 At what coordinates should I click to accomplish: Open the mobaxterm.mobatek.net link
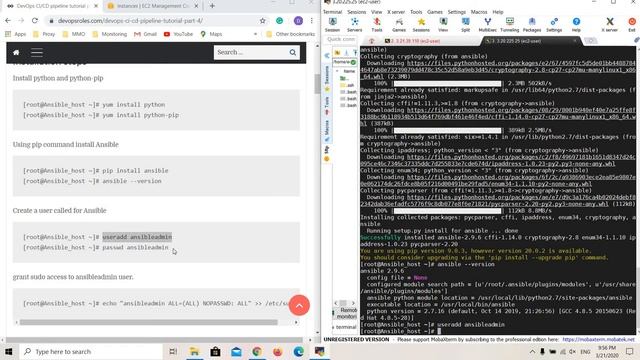[x=598, y=340]
